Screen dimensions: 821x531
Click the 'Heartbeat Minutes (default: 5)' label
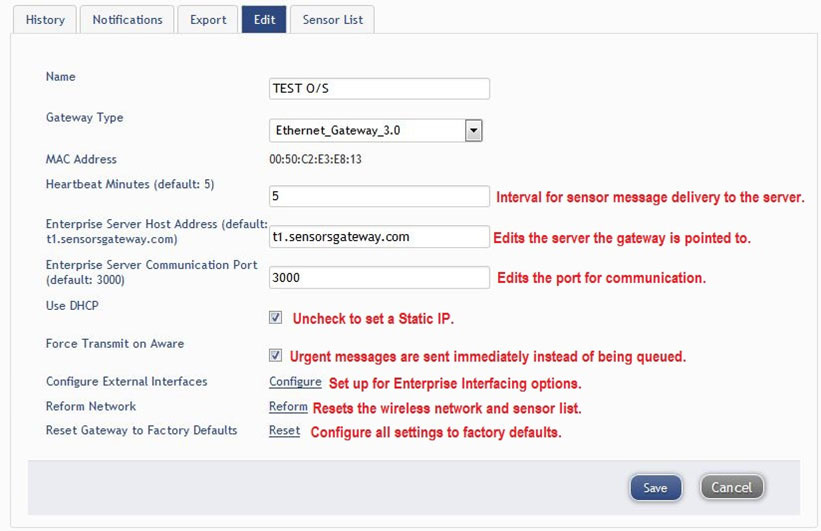[x=130, y=184]
